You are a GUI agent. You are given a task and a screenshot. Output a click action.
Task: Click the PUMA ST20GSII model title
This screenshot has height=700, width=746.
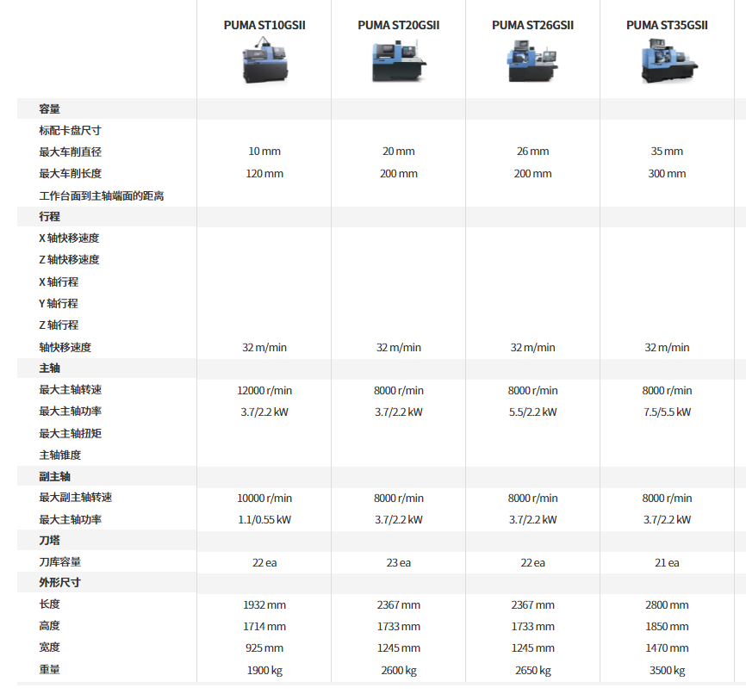[399, 25]
